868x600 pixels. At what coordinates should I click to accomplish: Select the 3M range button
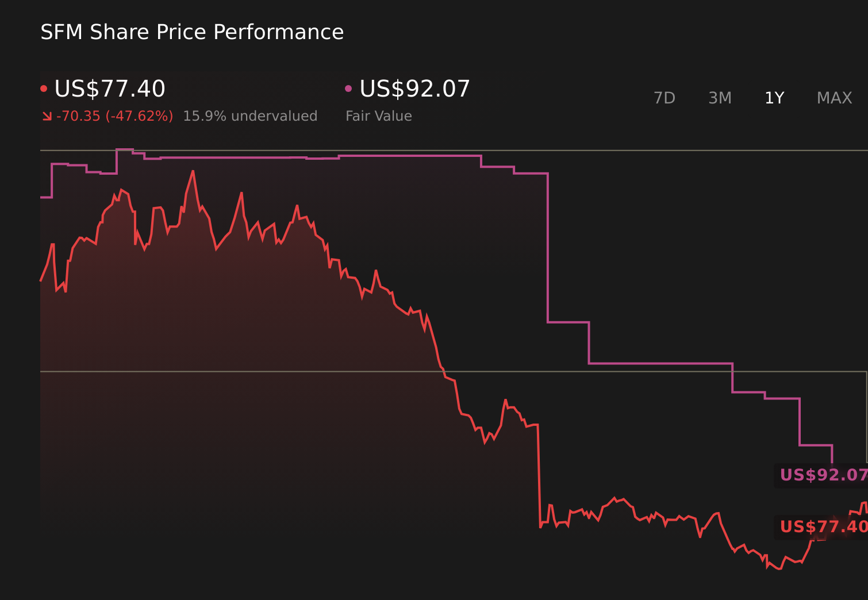click(720, 98)
